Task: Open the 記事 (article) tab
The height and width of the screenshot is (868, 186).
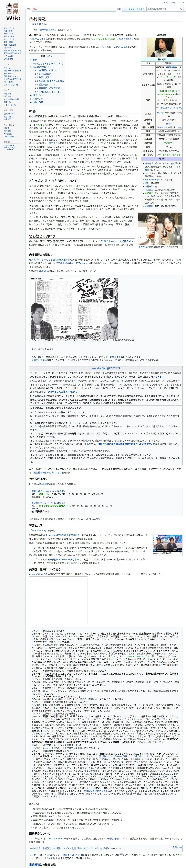Action: point(29,9)
